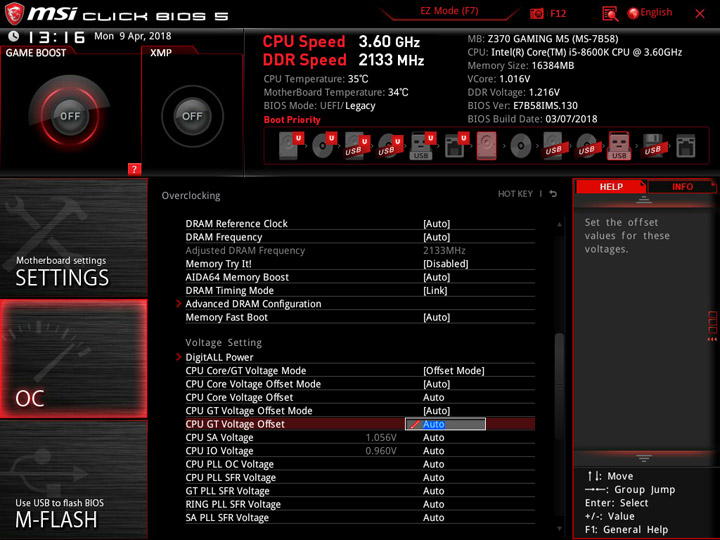Screen dimensions: 720x540
Task: Select the RING PLL SFR Voltage row
Action: (360, 504)
